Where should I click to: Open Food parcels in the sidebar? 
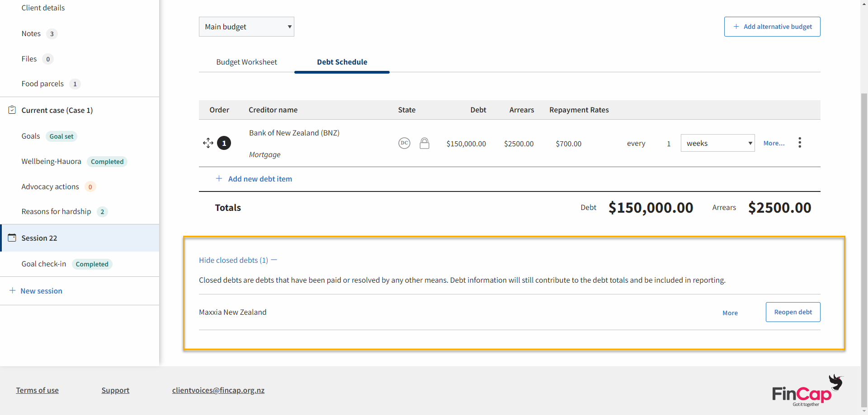tap(42, 84)
